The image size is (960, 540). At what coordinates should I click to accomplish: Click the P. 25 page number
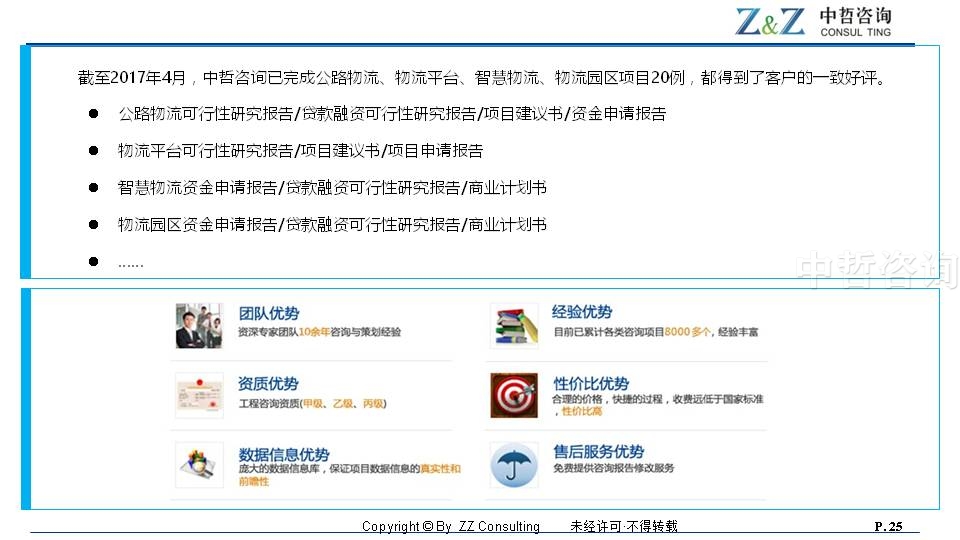(888, 527)
